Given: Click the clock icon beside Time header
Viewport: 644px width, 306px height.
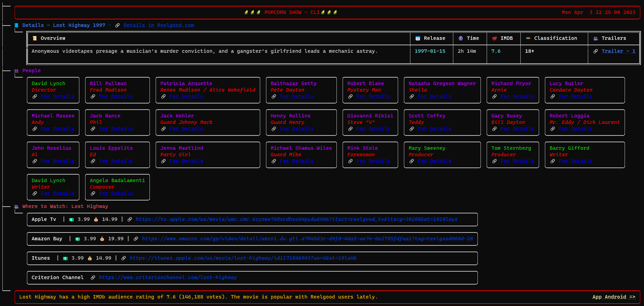Looking at the screenshot, I should click(x=460, y=38).
